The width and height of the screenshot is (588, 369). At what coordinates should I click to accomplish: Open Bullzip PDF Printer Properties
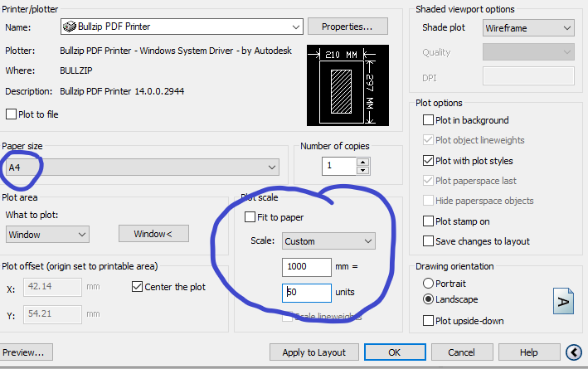[x=347, y=27]
